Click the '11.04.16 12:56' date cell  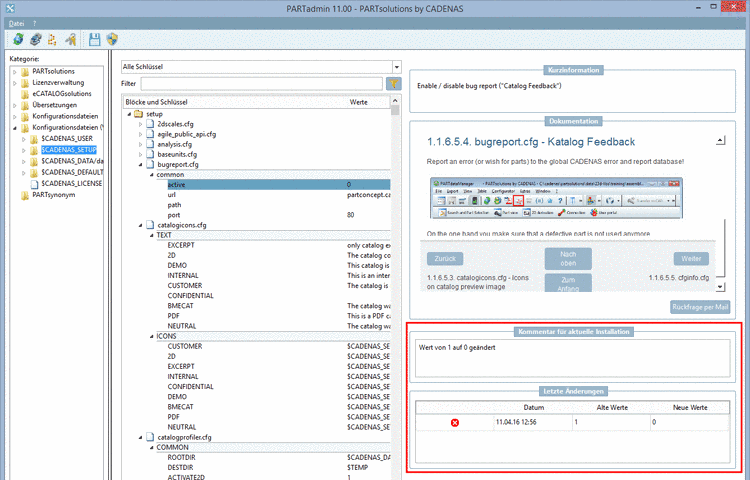click(x=533, y=422)
